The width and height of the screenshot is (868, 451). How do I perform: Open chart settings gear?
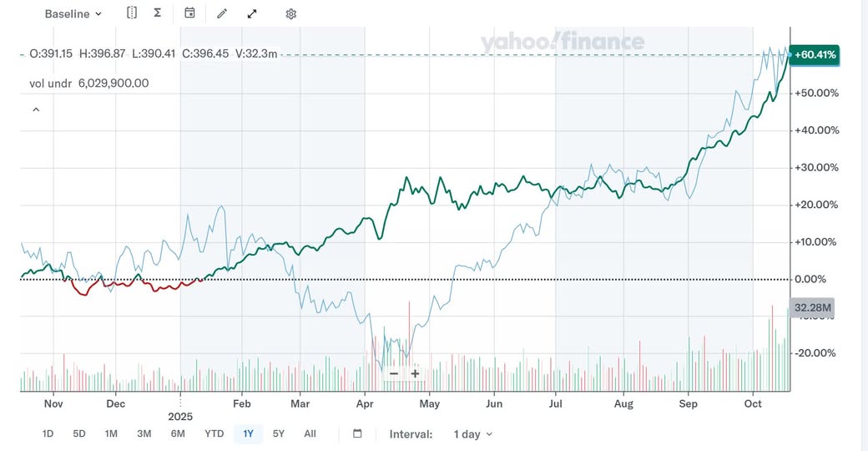[x=290, y=14]
